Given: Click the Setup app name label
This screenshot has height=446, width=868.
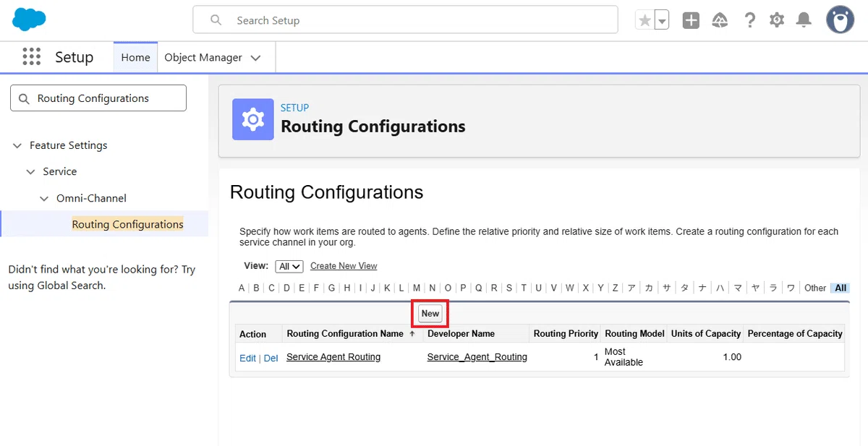Looking at the screenshot, I should tap(75, 57).
